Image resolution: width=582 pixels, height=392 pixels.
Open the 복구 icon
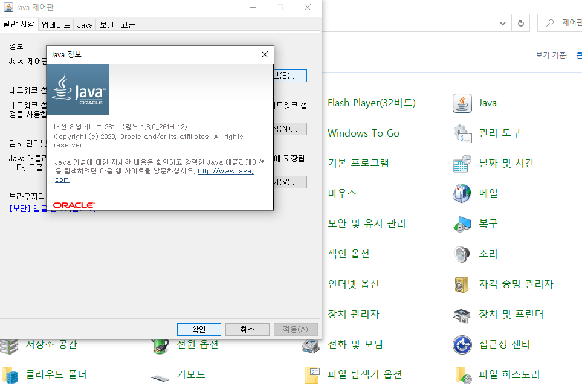click(x=462, y=224)
